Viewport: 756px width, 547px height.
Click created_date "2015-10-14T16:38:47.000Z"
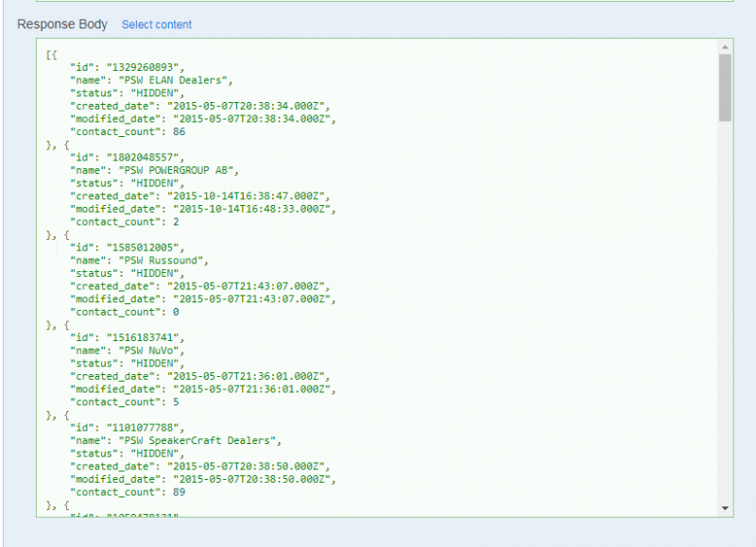tap(246, 197)
